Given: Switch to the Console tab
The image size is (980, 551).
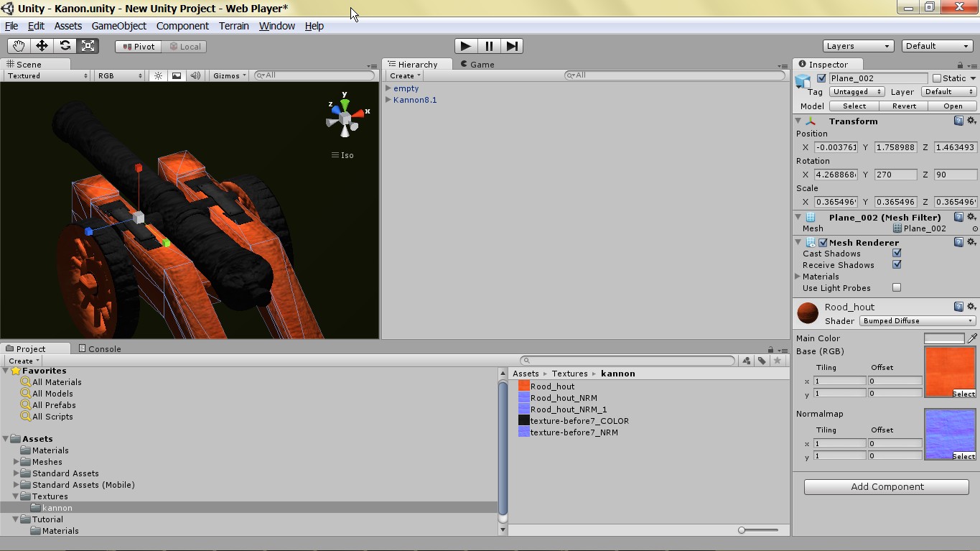Looking at the screenshot, I should (x=99, y=348).
